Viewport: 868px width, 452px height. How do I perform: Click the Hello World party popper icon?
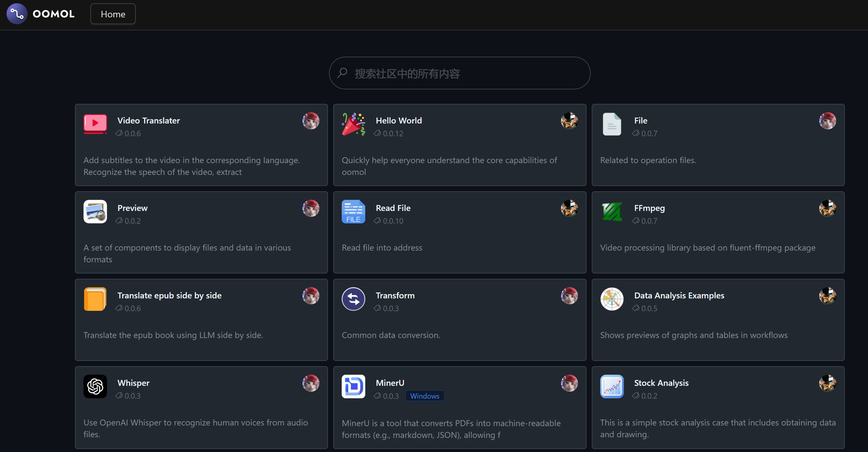click(353, 124)
